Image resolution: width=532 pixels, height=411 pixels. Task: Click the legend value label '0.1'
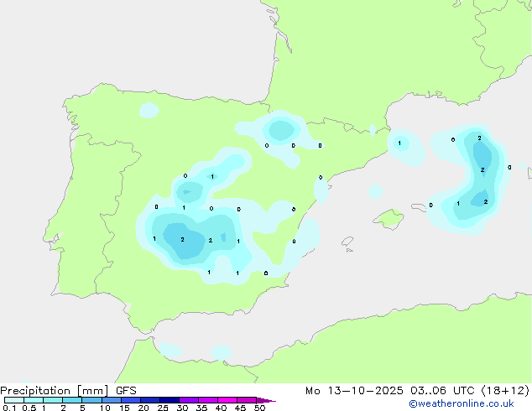[x=9, y=408]
